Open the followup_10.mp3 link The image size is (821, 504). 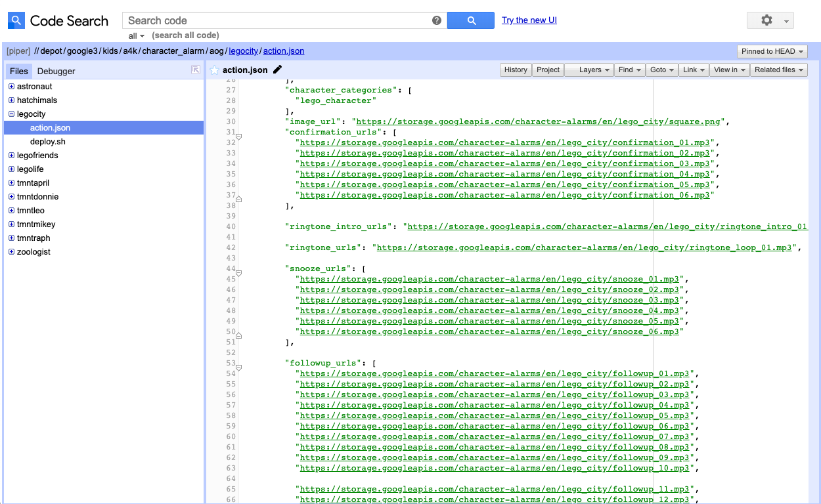[495, 468]
